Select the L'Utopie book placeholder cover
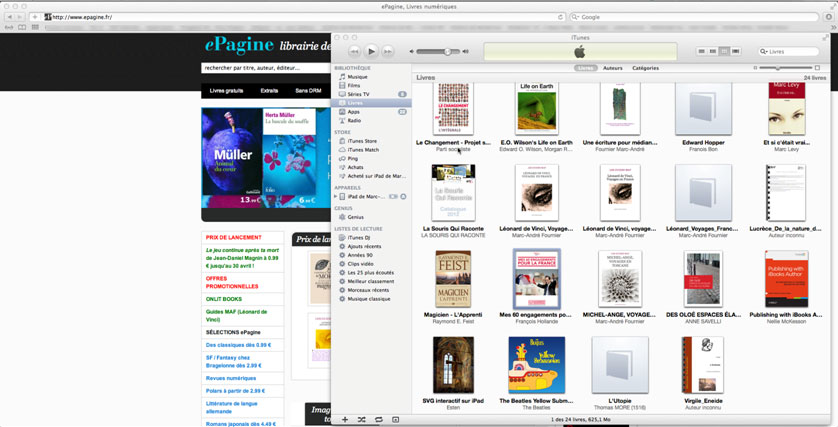 620,365
